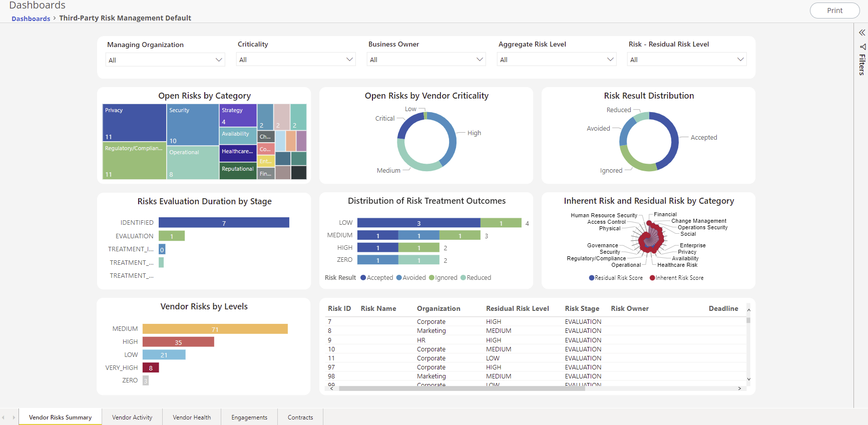Open the Aggregate Risk Level dropdown
The image size is (868, 425).
556,60
